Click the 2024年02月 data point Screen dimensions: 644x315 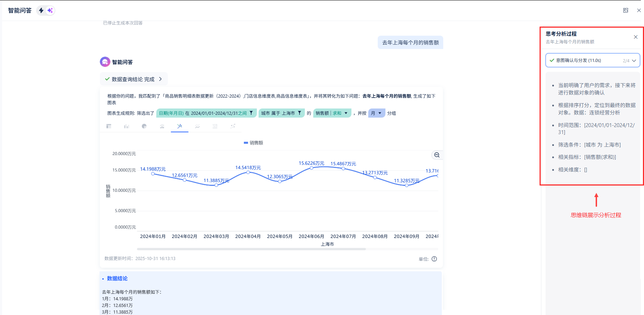[185, 180]
